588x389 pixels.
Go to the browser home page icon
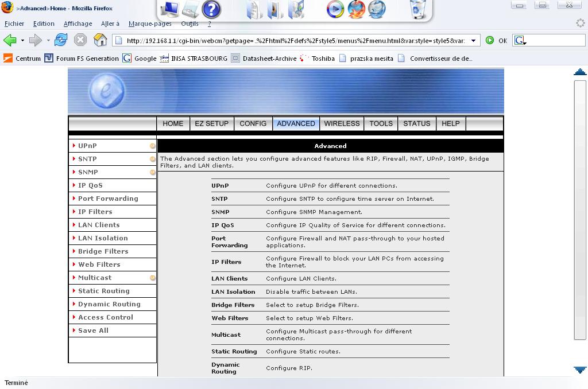coord(100,40)
